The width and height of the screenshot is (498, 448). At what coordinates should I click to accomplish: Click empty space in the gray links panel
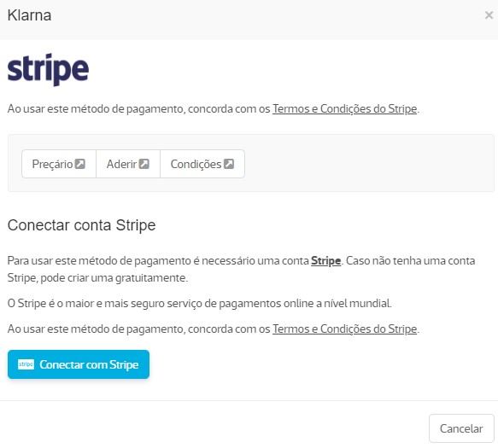(368, 163)
